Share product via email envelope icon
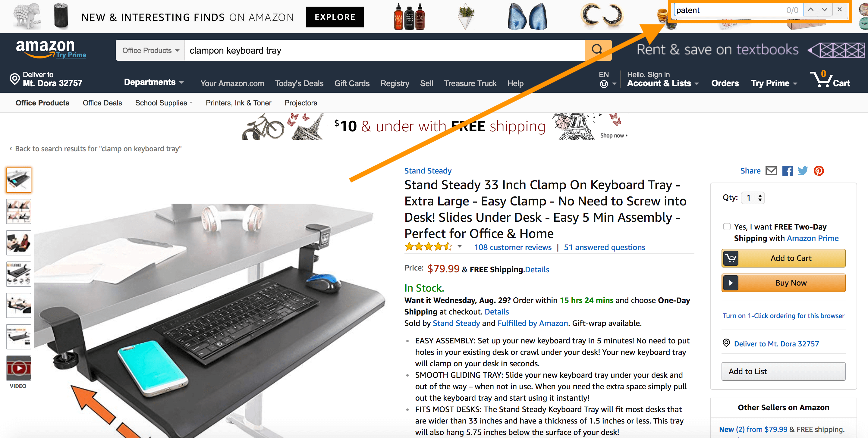 click(x=771, y=171)
